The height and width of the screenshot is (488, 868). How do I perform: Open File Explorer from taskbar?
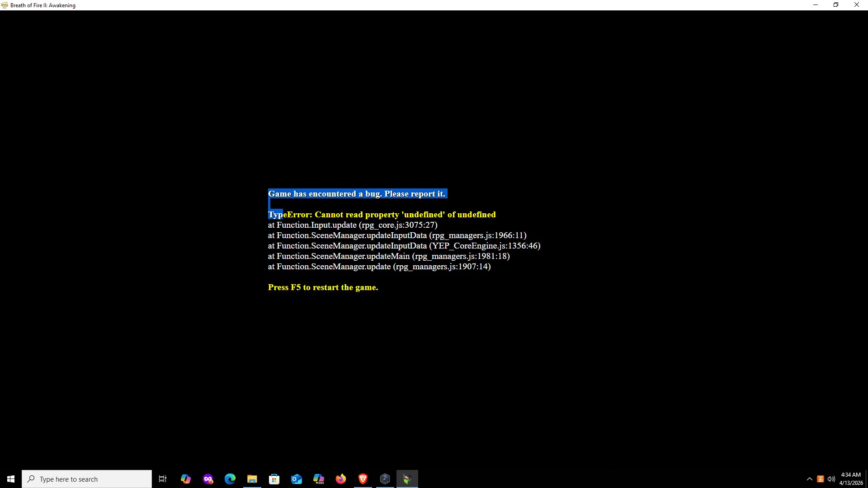[252, 479]
